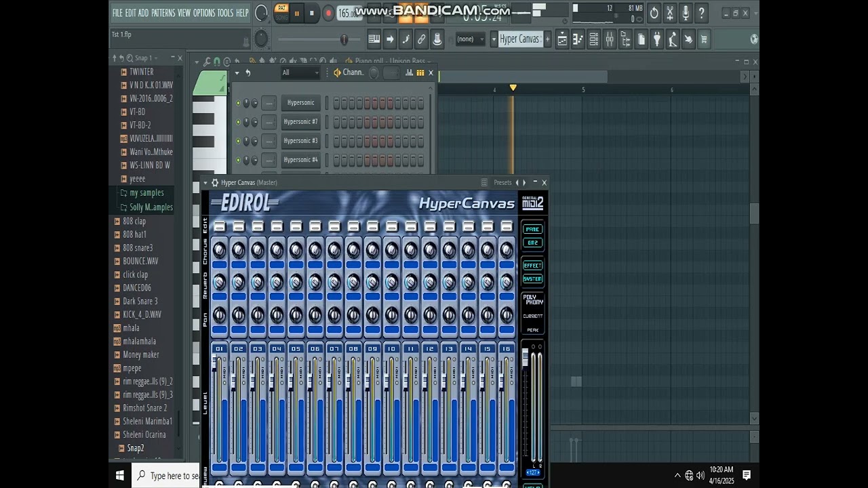This screenshot has width=868, height=488.
Task: Click the question mark help icon
Action: (701, 12)
